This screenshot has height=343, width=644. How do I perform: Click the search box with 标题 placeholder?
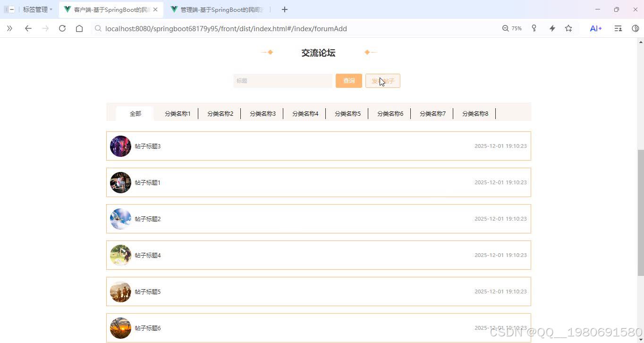[x=283, y=81]
